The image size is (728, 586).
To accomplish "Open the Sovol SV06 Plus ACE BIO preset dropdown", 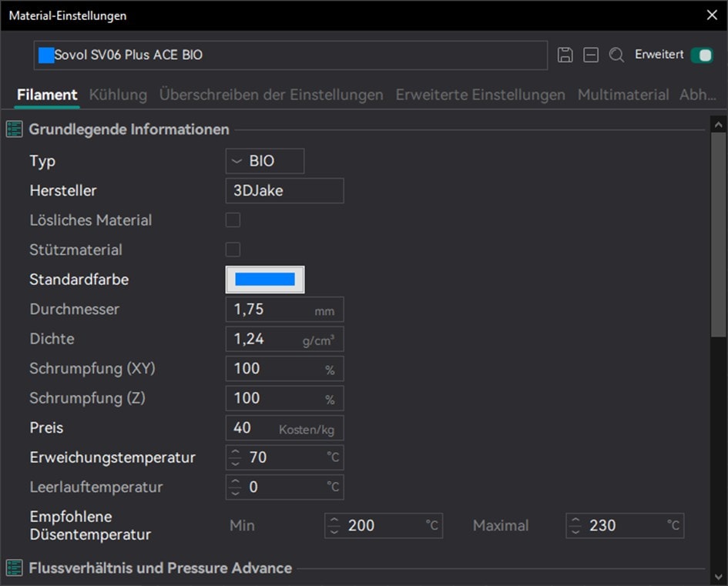I will tap(291, 55).
